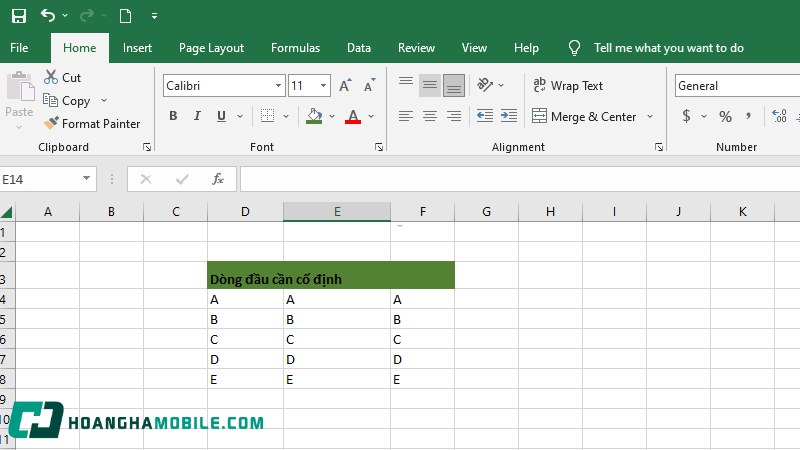The width and height of the screenshot is (800, 450).
Task: Toggle Bold formatting
Action: (x=173, y=116)
